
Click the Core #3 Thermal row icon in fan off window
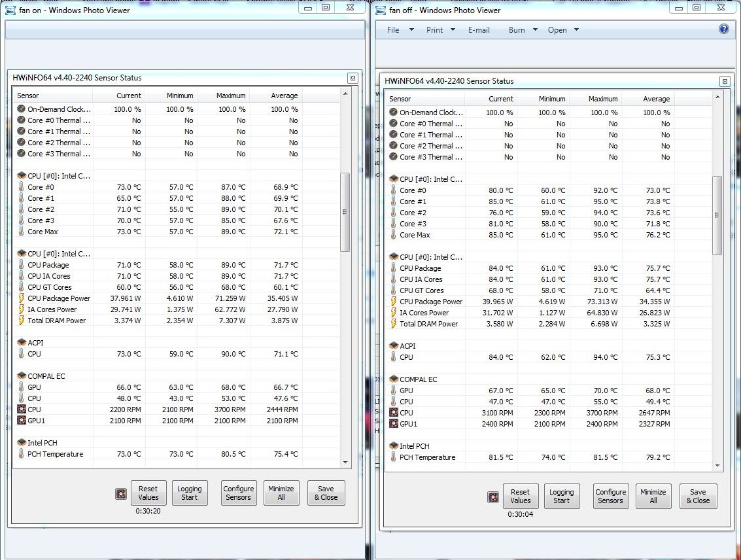[x=393, y=157]
